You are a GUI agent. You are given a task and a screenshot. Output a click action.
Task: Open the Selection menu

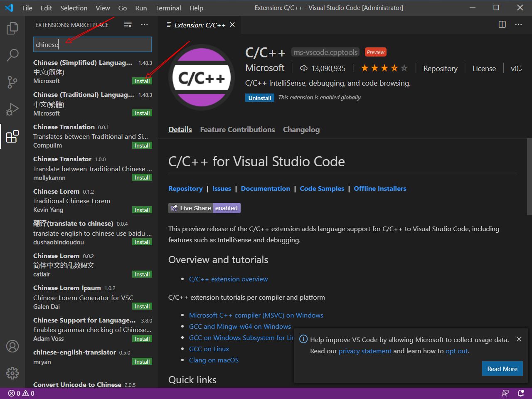(74, 8)
